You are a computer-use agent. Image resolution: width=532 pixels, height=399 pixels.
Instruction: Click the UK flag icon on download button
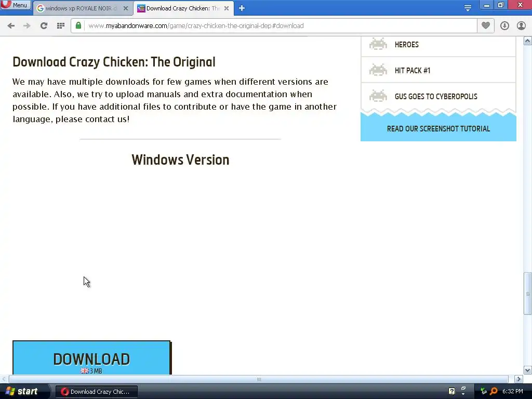coord(85,371)
